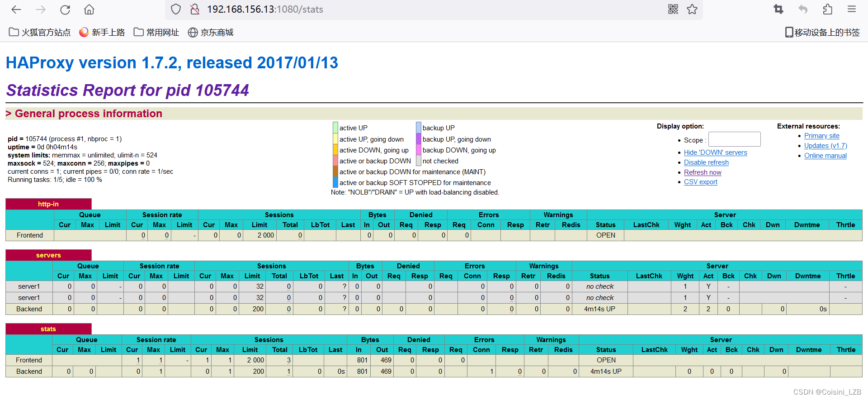Click General process information heading
The width and height of the screenshot is (868, 400).
click(x=89, y=114)
